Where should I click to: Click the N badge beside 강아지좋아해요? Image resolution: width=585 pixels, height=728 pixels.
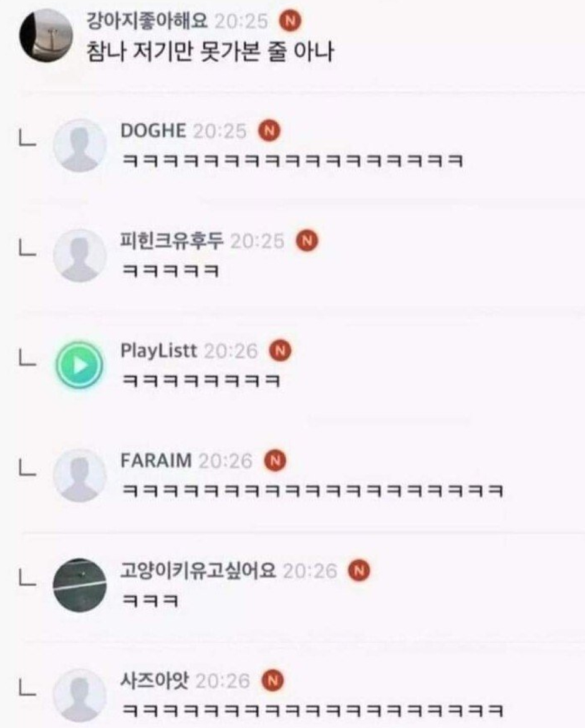pos(290,21)
